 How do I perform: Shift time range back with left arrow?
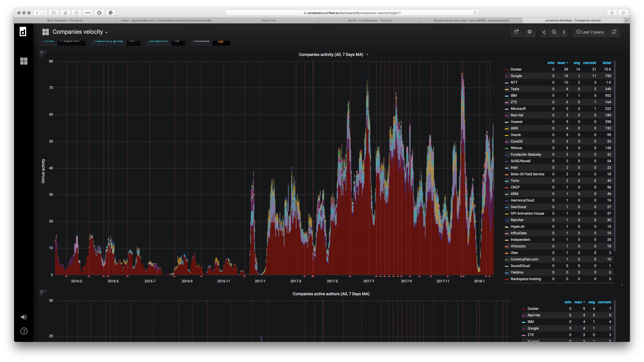point(544,32)
